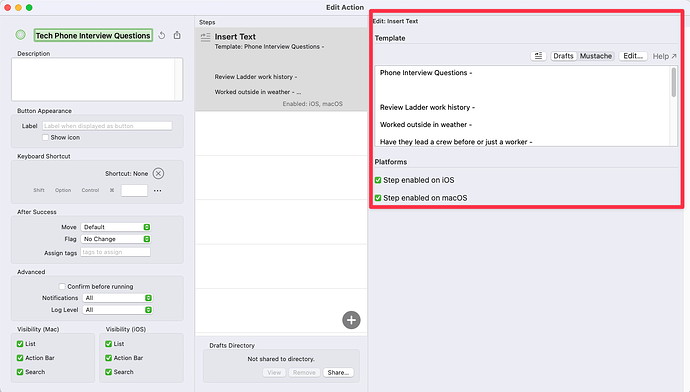Uncheck Search under Visibility (iOS)

click(x=108, y=372)
